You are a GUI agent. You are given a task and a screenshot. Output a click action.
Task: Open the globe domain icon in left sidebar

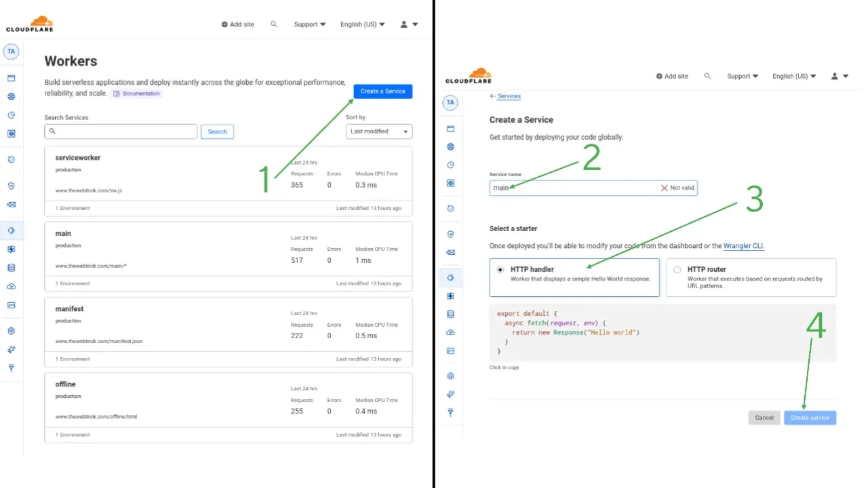click(11, 97)
